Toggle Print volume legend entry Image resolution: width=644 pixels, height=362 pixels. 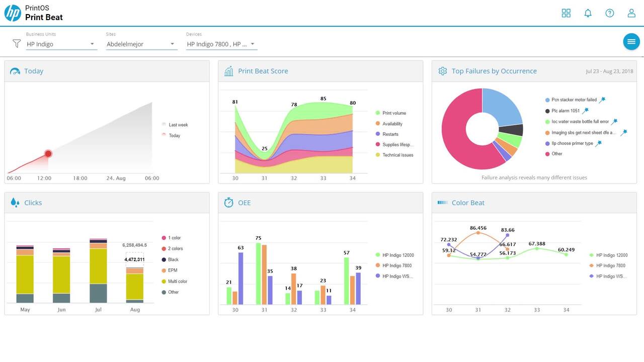(391, 113)
